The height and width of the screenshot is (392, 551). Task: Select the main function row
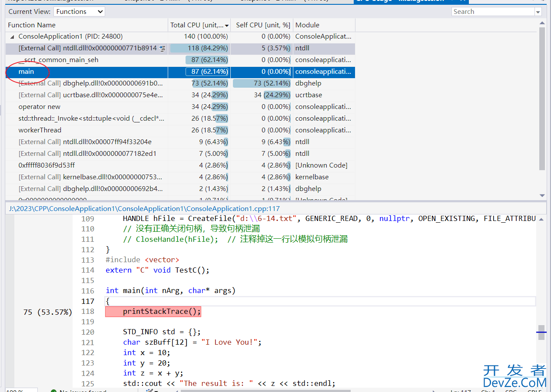tap(180, 72)
